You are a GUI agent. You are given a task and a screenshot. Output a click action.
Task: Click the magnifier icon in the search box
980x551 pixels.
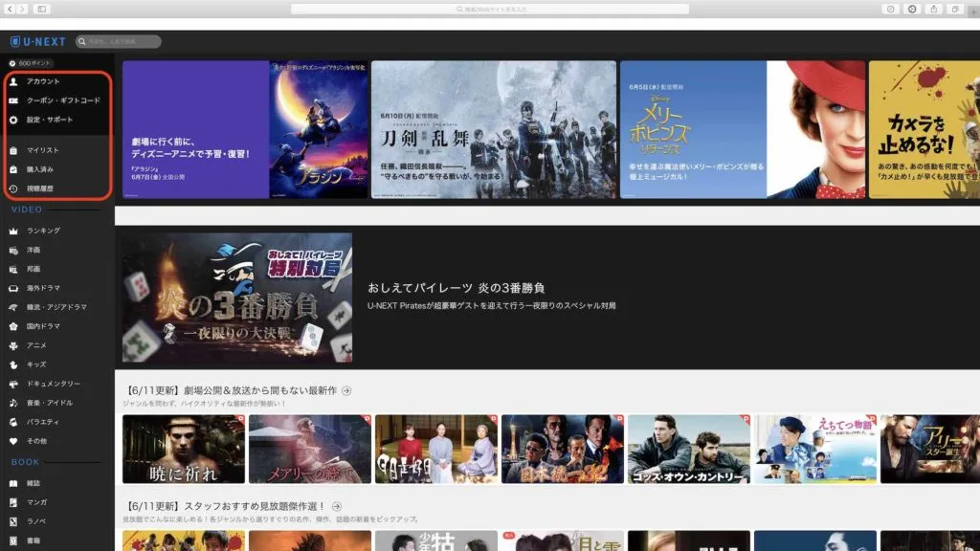click(x=82, y=42)
